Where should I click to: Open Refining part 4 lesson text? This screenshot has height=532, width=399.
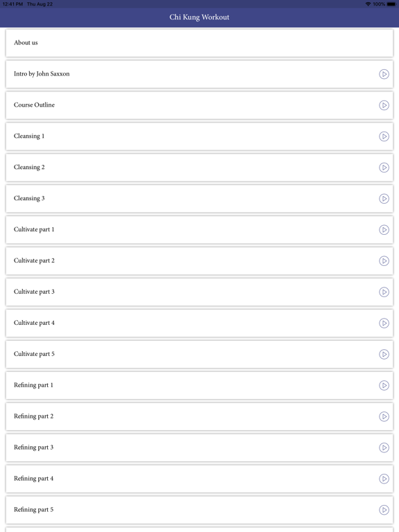33,479
